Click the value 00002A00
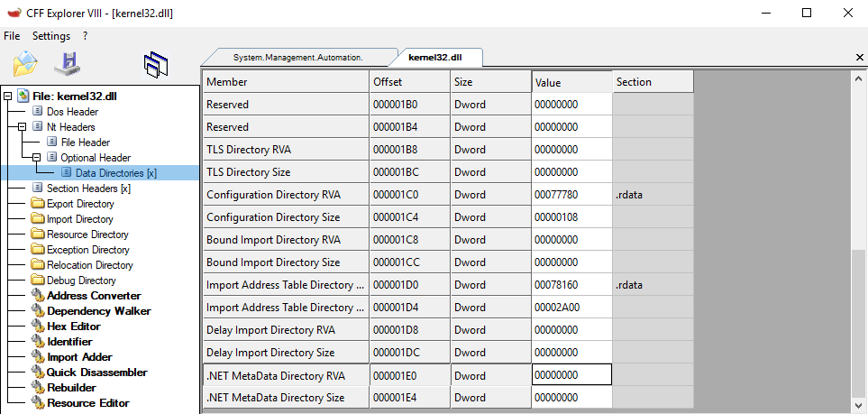This screenshot has width=868, height=414. [x=571, y=308]
